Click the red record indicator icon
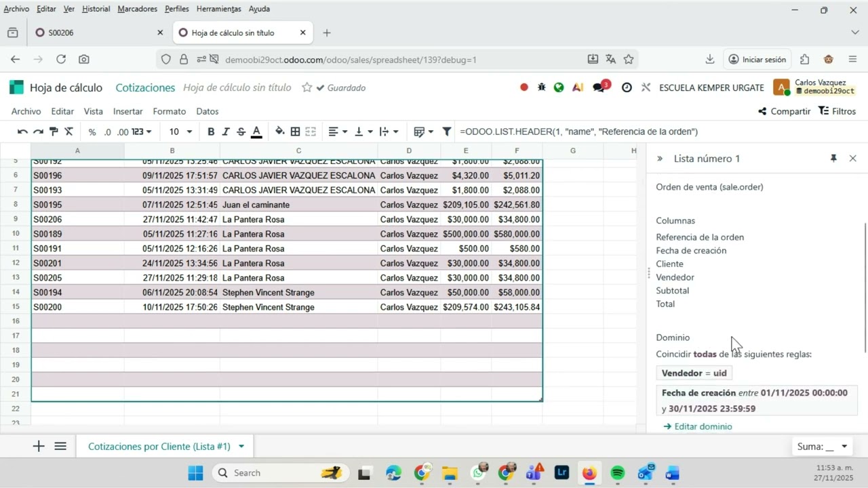The image size is (868, 488). [x=524, y=87]
